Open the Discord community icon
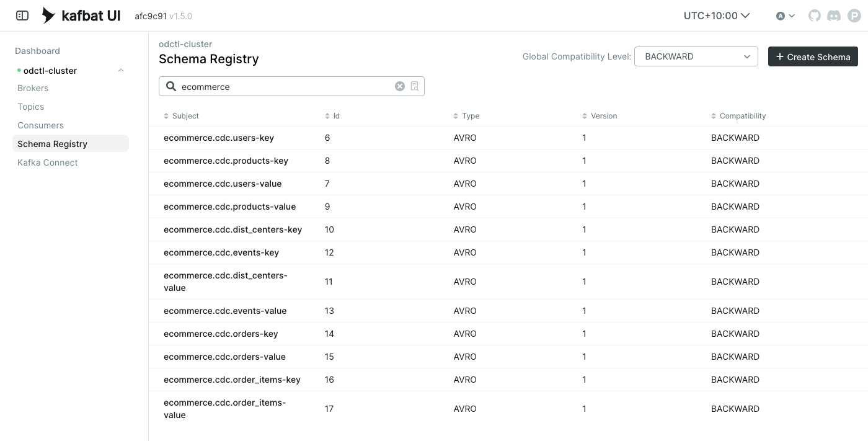 point(834,16)
